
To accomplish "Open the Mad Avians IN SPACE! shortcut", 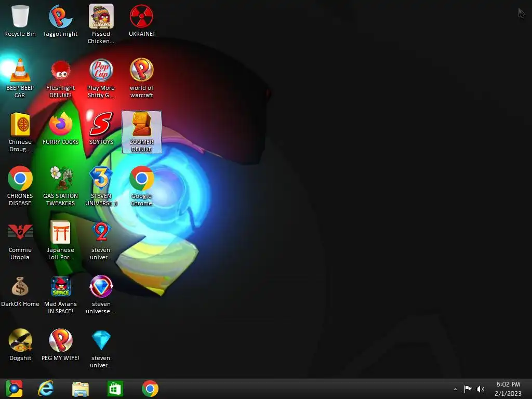I will [60, 296].
